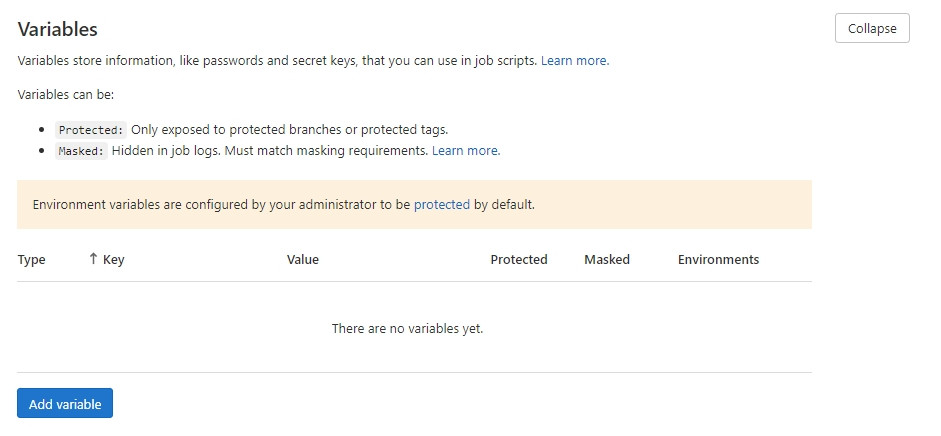941x436 pixels.
Task: Select the Environments column header
Action: tap(718, 260)
